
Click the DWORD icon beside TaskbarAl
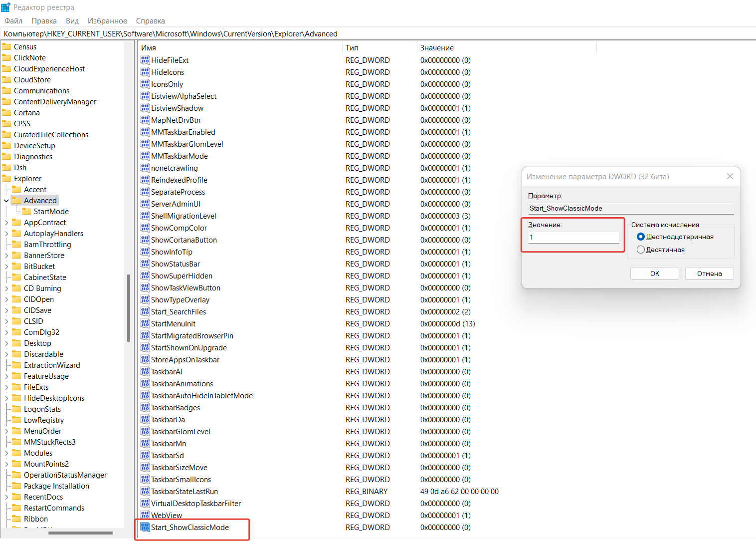pyautogui.click(x=145, y=371)
